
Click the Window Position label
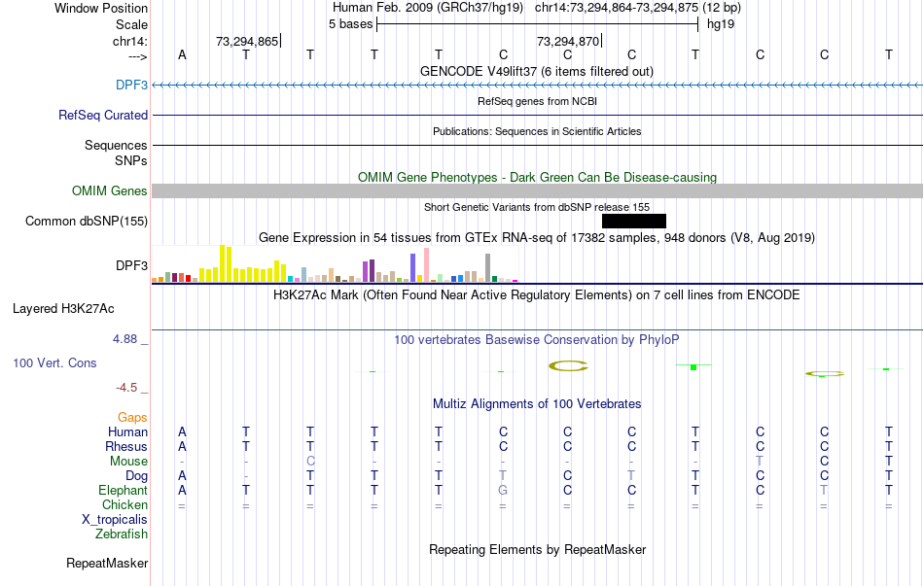101,8
